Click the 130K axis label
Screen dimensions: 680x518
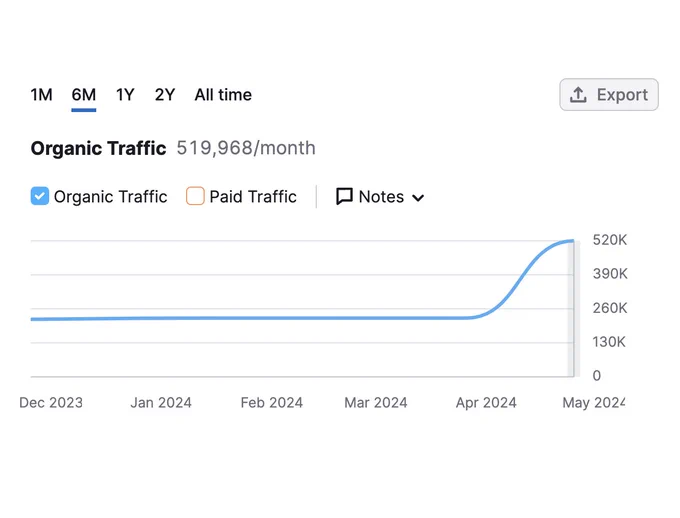coord(609,342)
